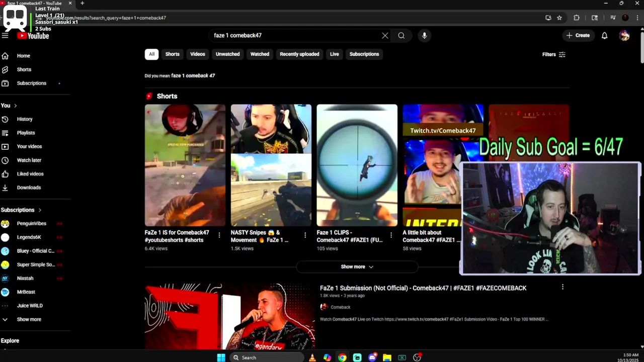The image size is (644, 362).
Task: Open Home in the sidebar
Action: pos(24,56)
